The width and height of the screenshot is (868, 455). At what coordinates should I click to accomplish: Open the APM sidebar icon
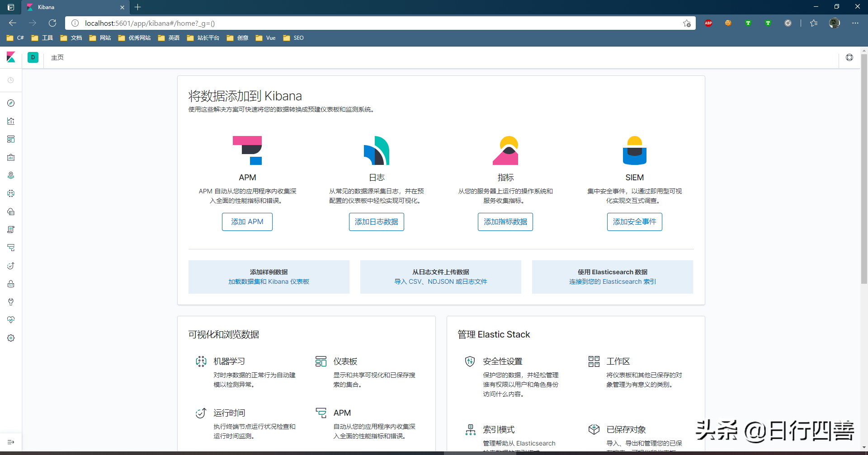(x=11, y=248)
